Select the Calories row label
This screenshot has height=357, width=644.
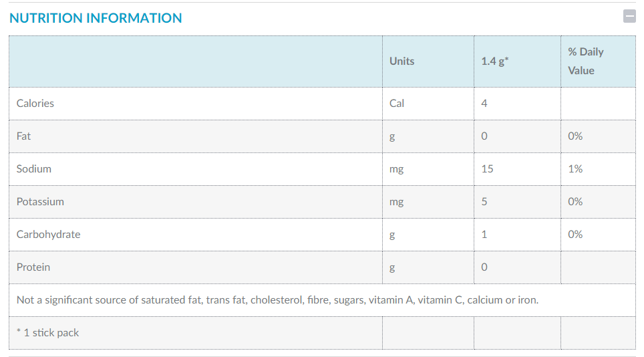(35, 103)
